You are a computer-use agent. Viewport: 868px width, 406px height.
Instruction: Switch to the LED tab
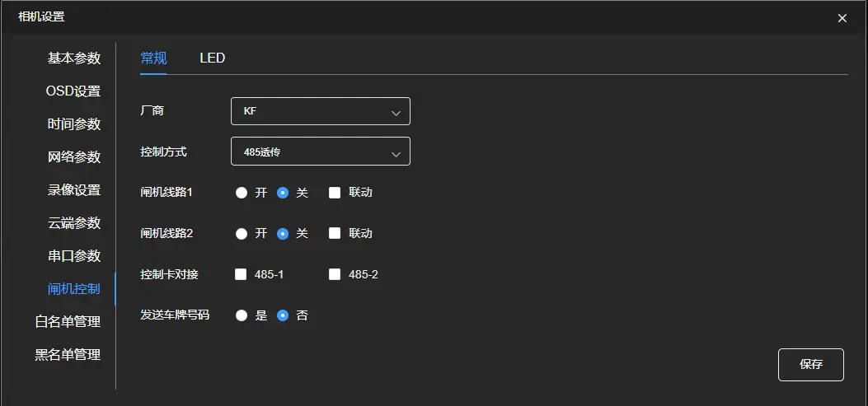(x=212, y=58)
